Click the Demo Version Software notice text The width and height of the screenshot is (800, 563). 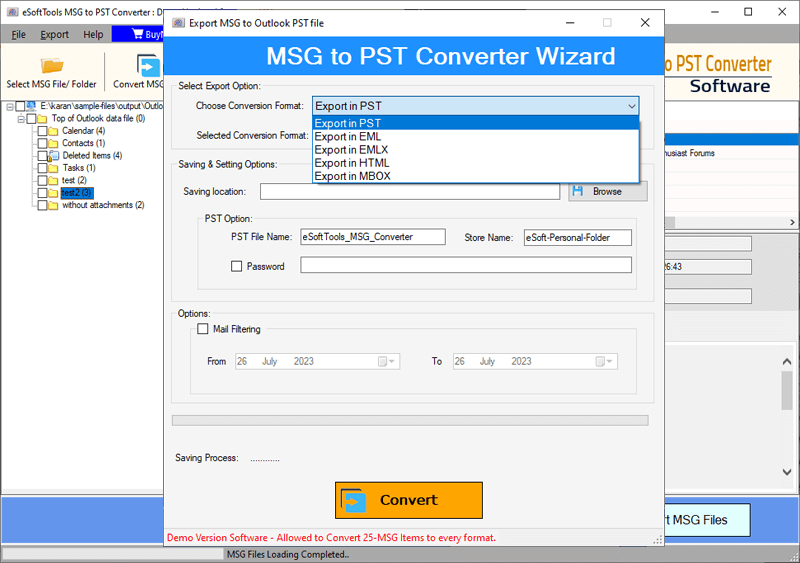pyautogui.click(x=331, y=538)
